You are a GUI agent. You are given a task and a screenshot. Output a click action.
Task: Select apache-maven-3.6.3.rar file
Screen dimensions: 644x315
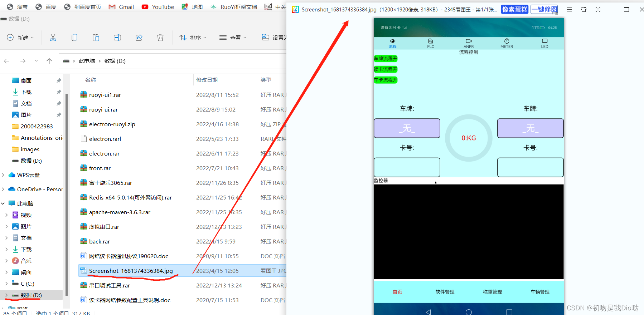coord(120,212)
